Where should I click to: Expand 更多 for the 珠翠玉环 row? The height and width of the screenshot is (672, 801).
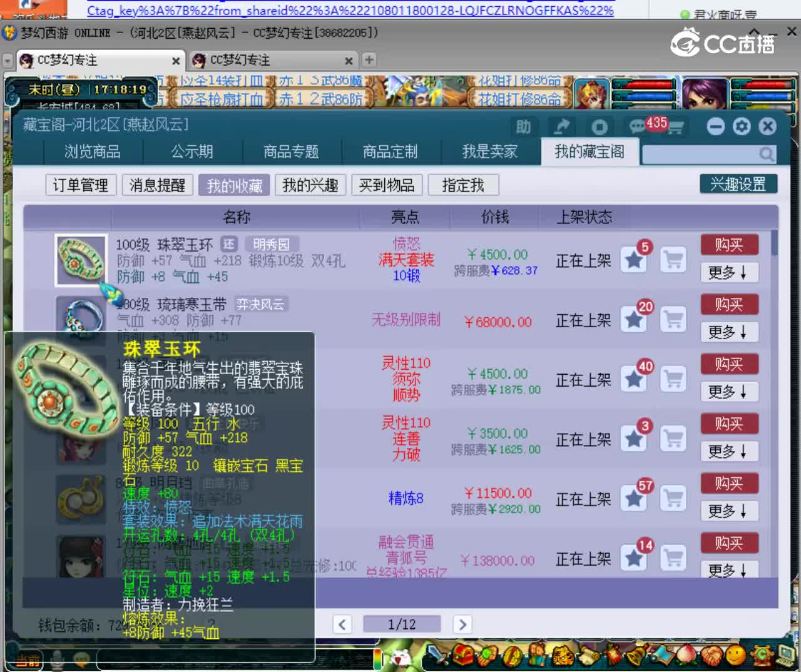click(729, 273)
